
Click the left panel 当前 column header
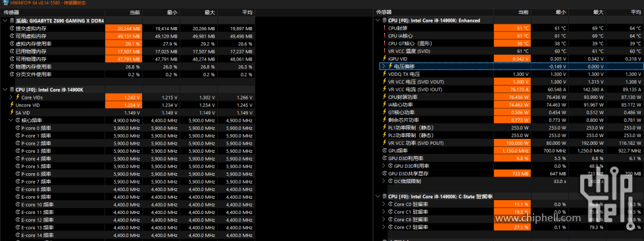124,13
